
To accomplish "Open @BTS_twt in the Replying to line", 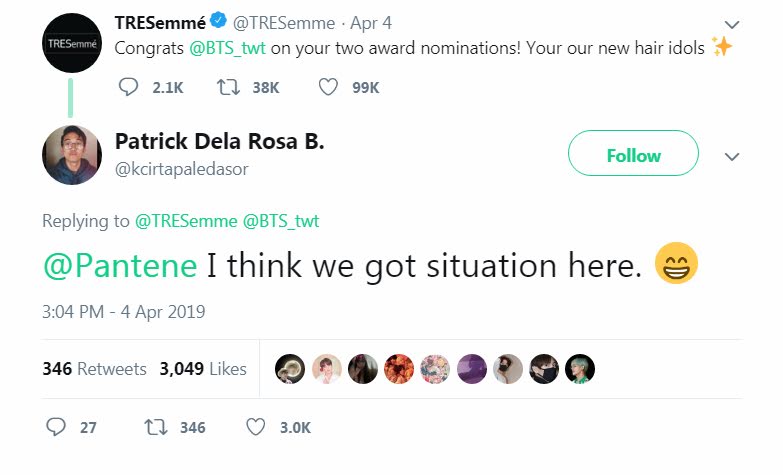I will (281, 221).
